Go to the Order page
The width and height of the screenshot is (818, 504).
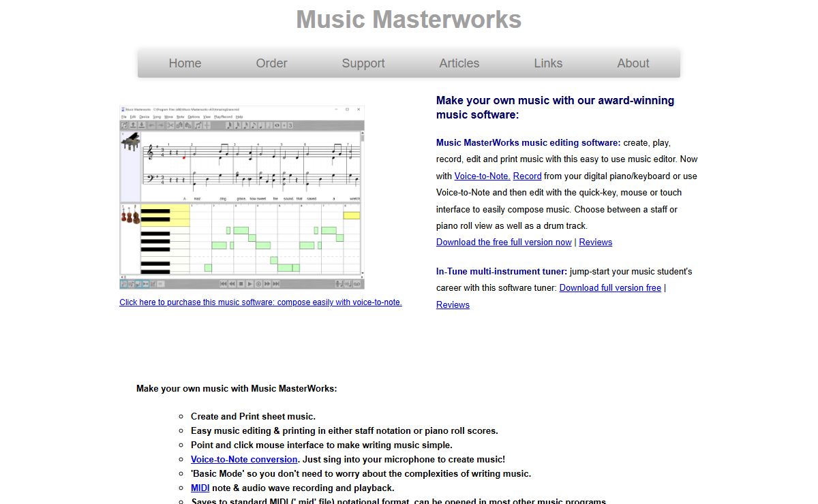click(271, 63)
